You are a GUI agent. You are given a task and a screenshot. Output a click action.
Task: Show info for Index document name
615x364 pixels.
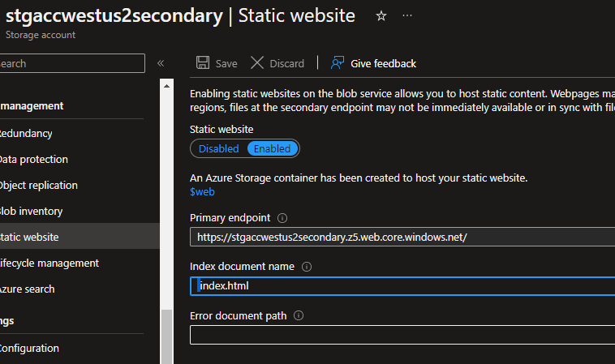307,267
